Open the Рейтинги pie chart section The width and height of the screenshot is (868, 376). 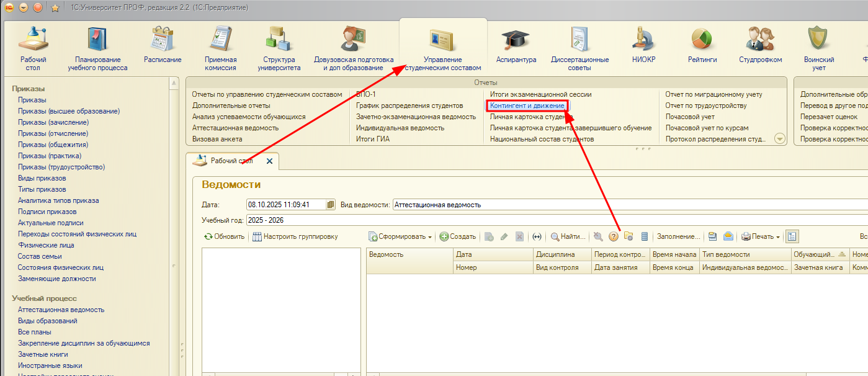[702, 45]
